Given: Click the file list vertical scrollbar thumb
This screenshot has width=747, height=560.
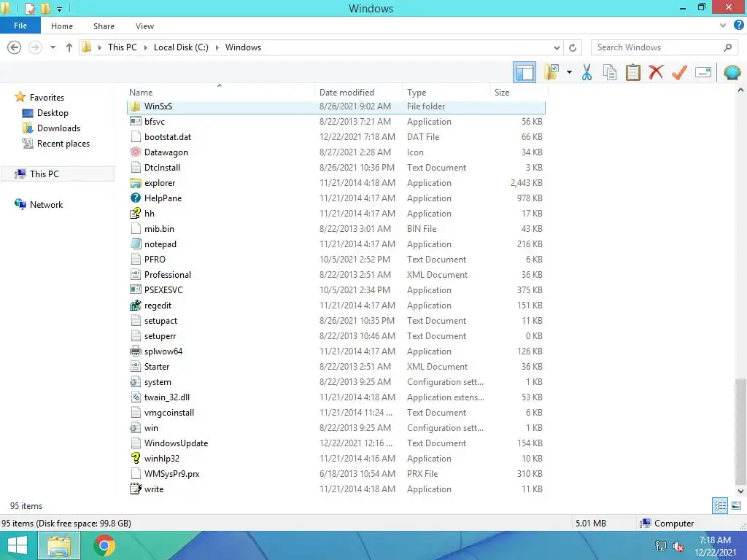Looking at the screenshot, I should click(x=740, y=431).
